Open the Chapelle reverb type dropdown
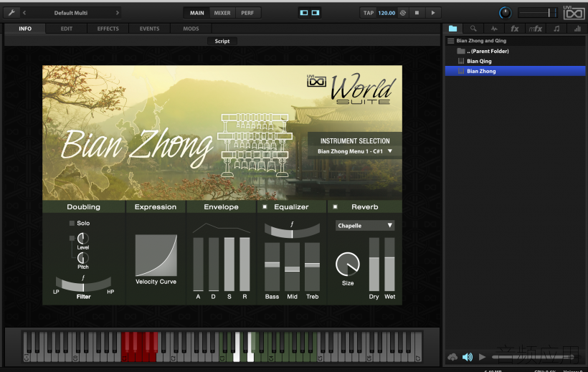The height and width of the screenshot is (372, 588). [x=365, y=225]
